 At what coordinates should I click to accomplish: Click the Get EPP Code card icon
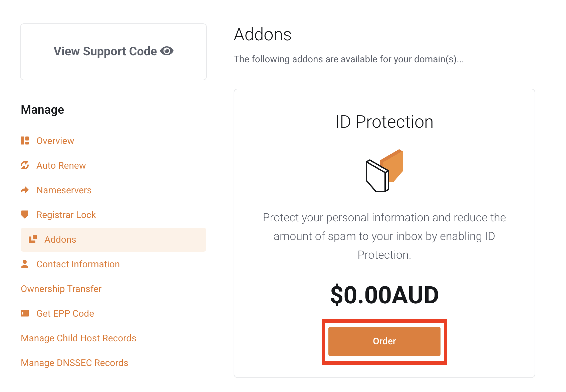[x=25, y=313]
